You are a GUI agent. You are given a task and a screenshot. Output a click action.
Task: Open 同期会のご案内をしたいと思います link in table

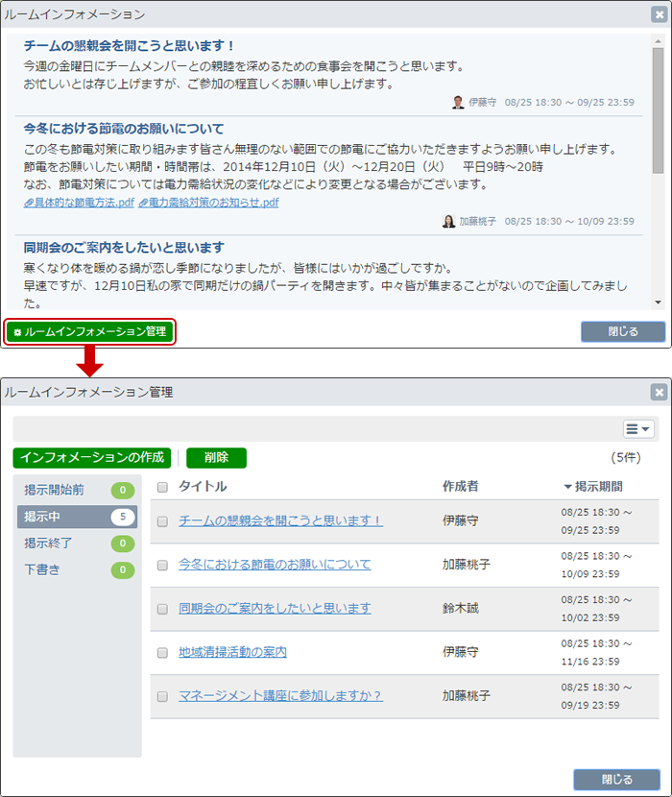[x=275, y=608]
